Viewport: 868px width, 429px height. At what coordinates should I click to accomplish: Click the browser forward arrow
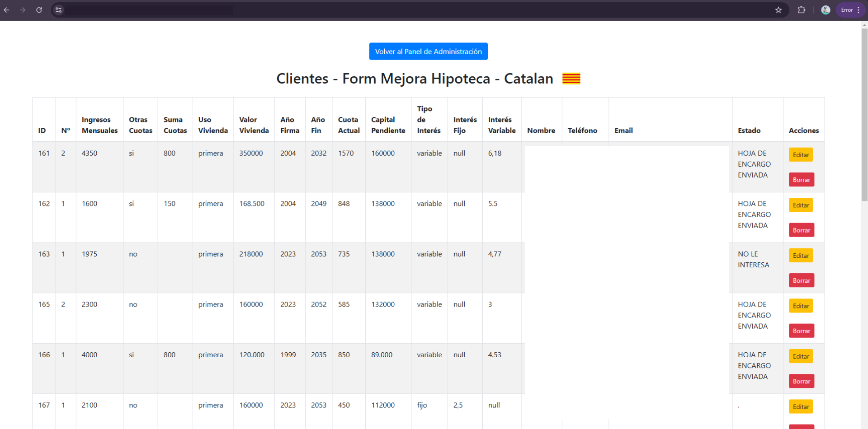[23, 10]
